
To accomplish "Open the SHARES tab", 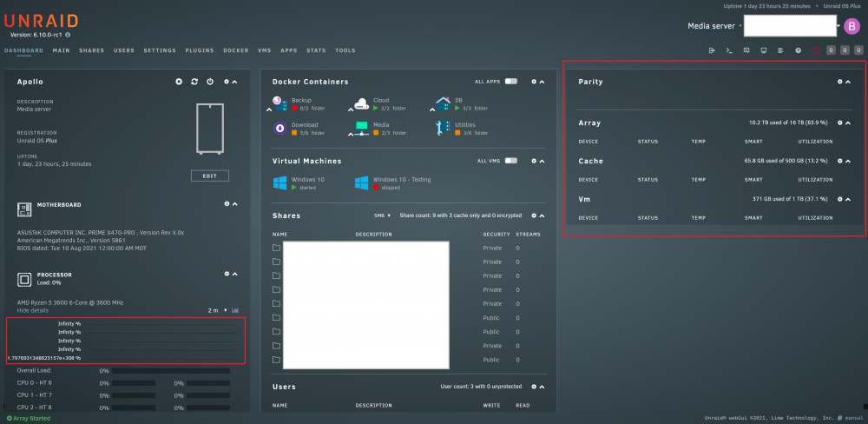I will point(91,50).
